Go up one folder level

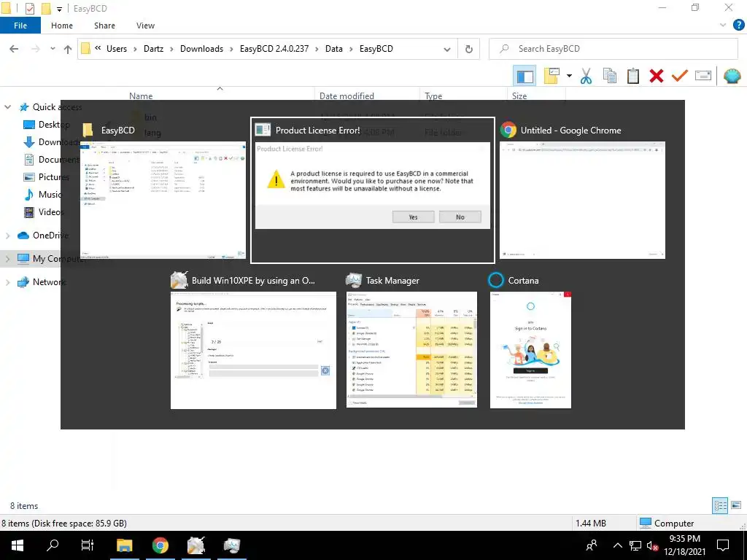coord(68,49)
